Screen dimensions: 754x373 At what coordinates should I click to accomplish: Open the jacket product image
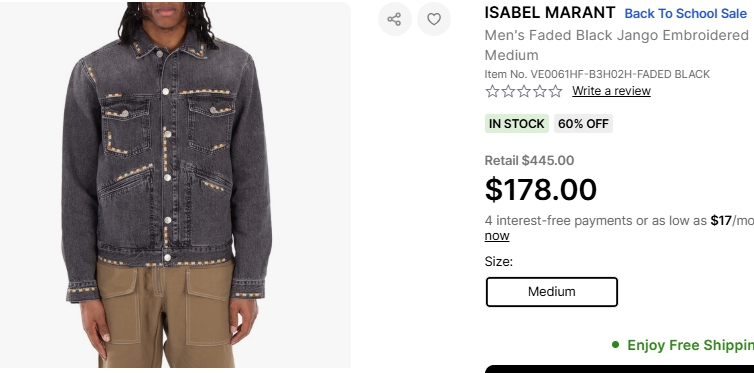coord(175,185)
